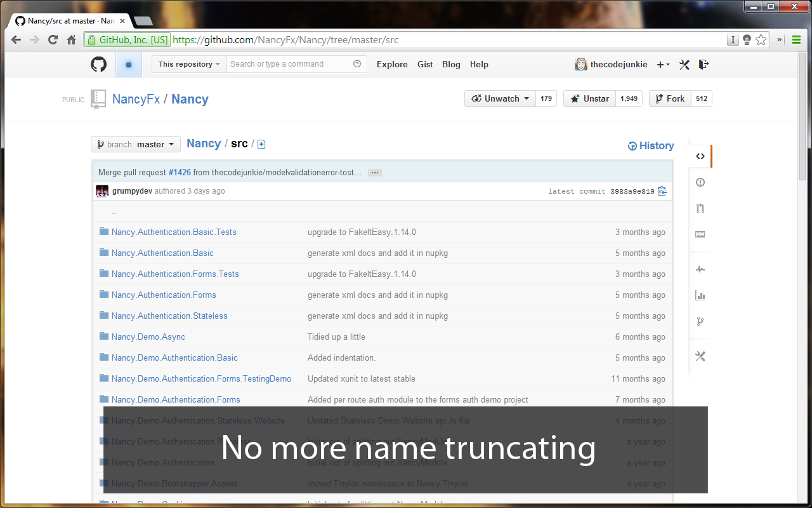Open the Graphs icon in sidebar
This screenshot has width=812, height=508.
(x=700, y=295)
